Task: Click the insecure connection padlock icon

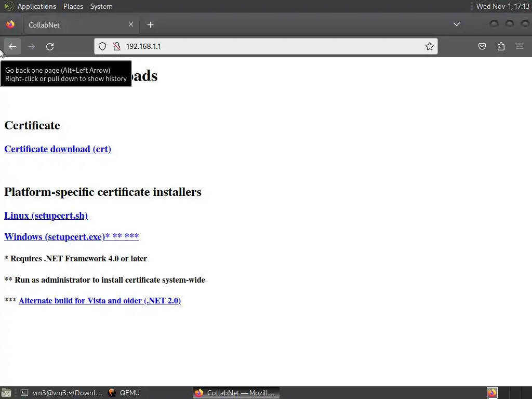Action: pyautogui.click(x=117, y=46)
